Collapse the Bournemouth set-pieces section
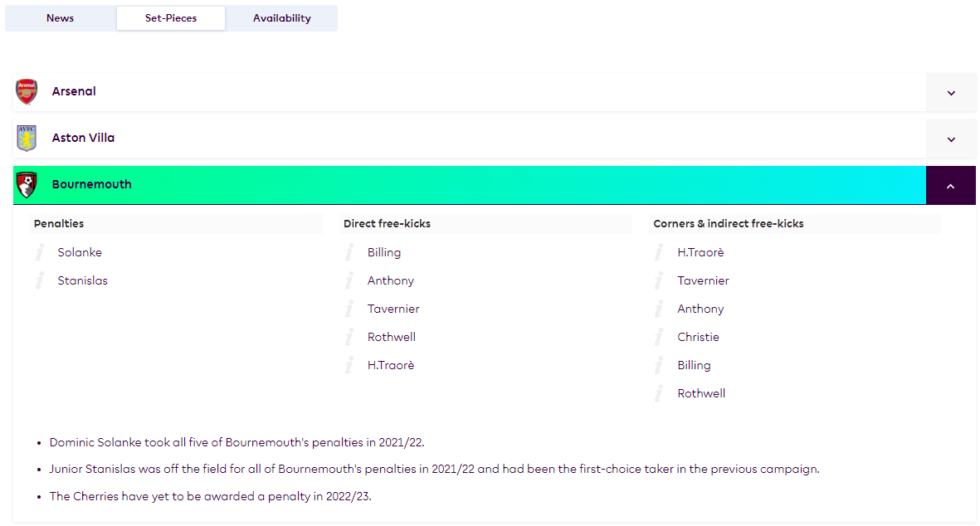Image resolution: width=980 pixels, height=526 pixels. click(951, 186)
